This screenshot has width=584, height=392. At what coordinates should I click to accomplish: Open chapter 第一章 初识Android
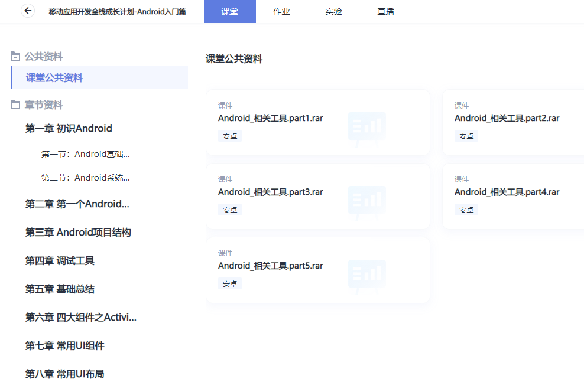pos(69,128)
